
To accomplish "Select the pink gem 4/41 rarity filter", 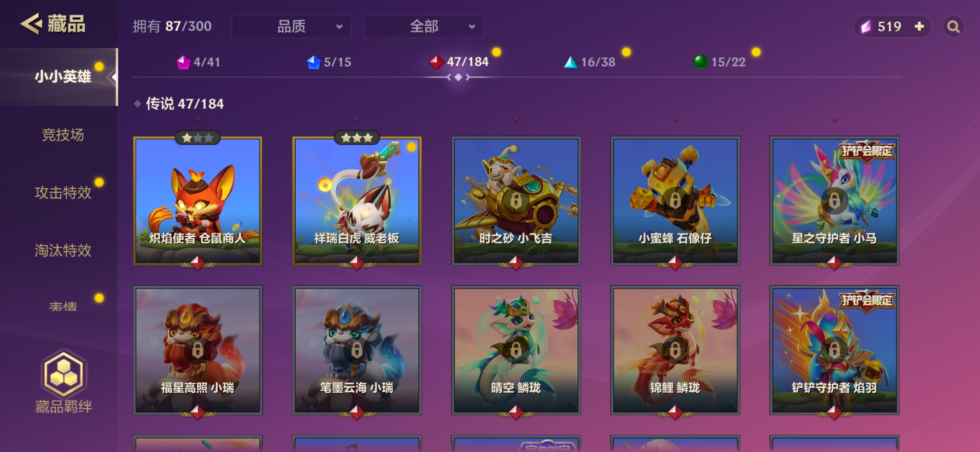I will pyautogui.click(x=199, y=62).
